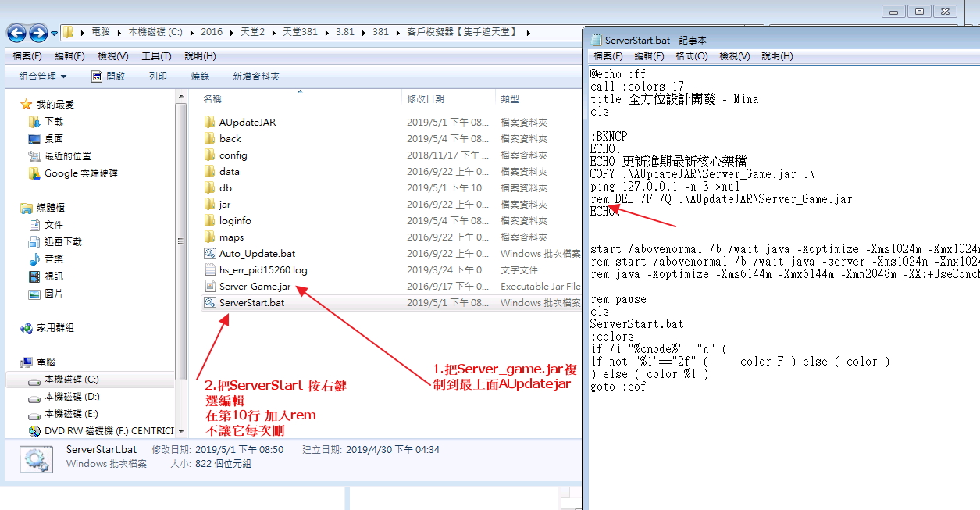980x510 pixels.
Task: Open 視訊 videos library
Action: (45, 276)
